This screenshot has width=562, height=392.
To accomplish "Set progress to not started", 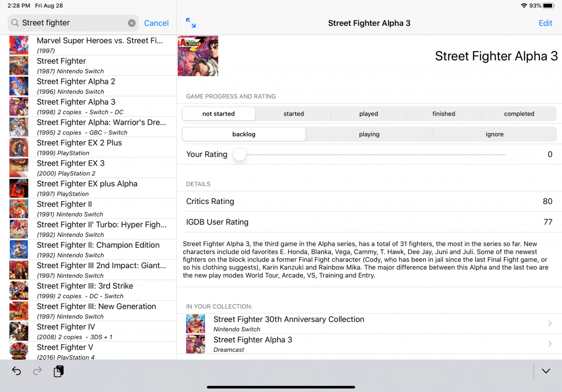I will (x=218, y=114).
